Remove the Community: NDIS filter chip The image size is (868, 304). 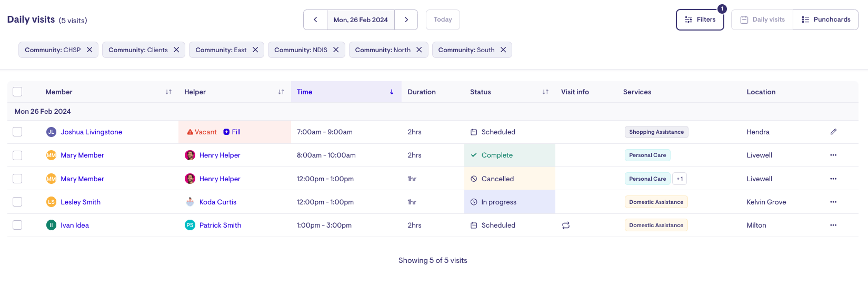click(336, 50)
